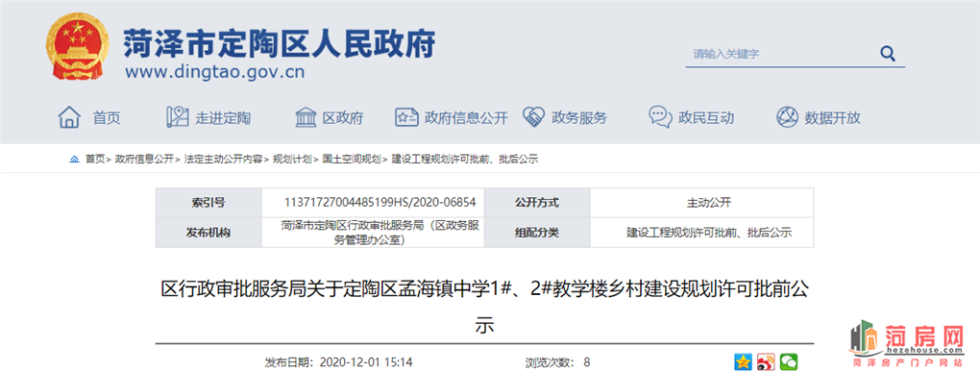Open the 数据开放 menu item
This screenshot has height=372, width=980.
click(832, 117)
